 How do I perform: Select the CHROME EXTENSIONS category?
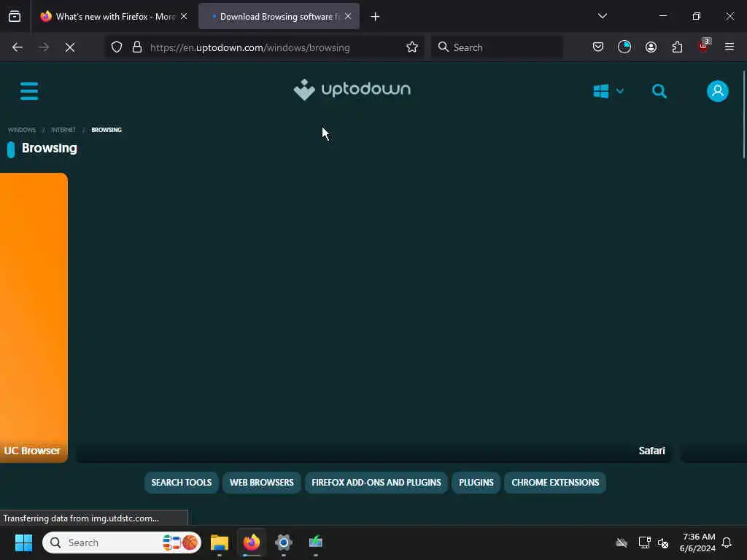[555, 483]
